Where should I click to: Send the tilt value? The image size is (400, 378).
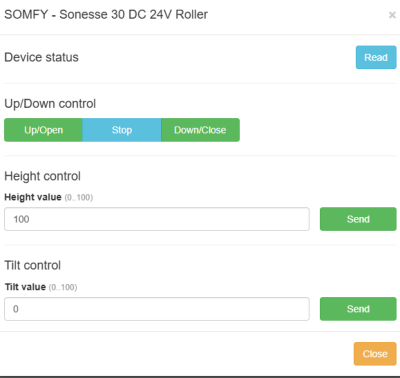tap(358, 309)
